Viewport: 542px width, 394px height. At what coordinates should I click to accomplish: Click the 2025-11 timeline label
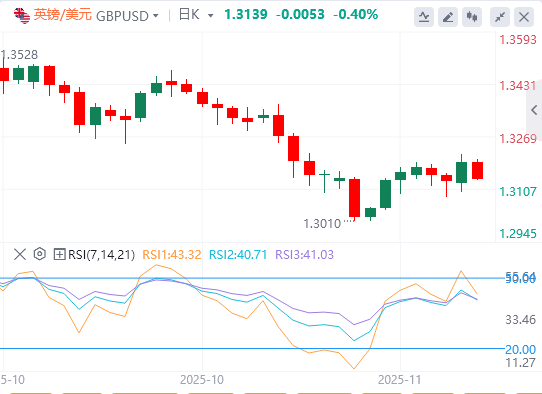click(400, 380)
